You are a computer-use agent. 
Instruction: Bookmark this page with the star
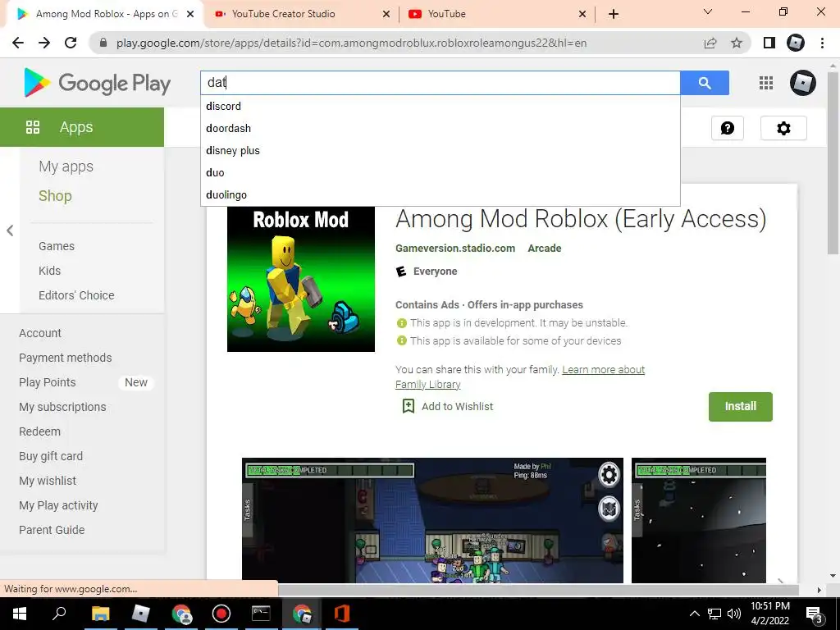pos(737,43)
